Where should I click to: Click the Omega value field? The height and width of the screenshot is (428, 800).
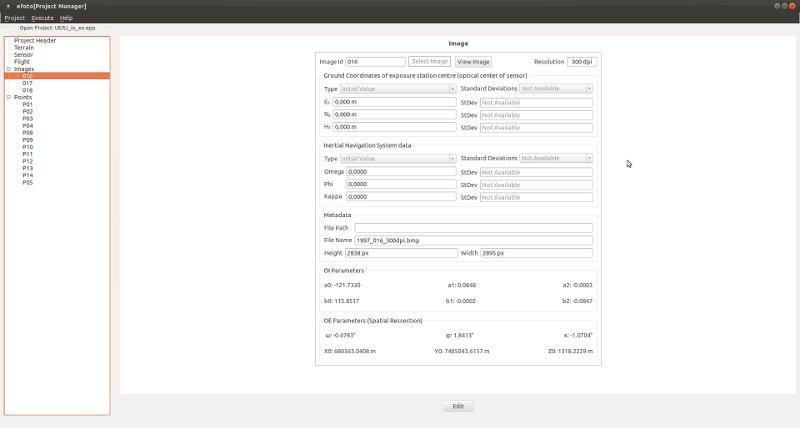(401, 172)
